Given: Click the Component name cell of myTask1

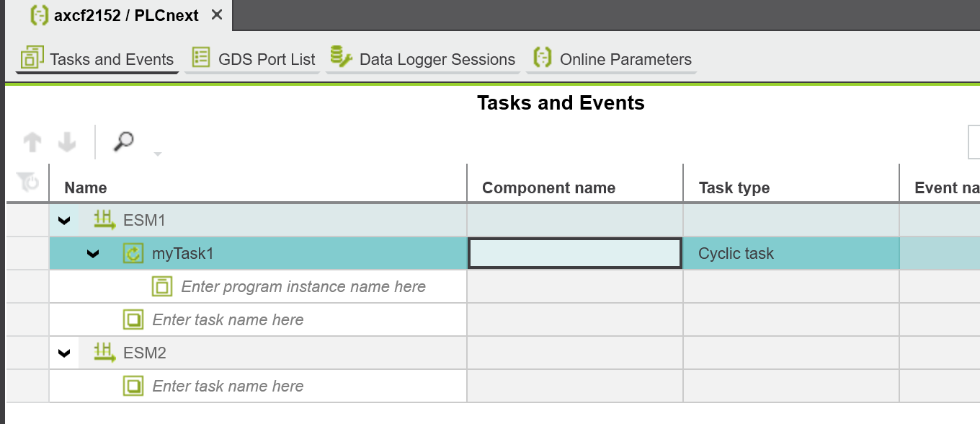Looking at the screenshot, I should [575, 253].
